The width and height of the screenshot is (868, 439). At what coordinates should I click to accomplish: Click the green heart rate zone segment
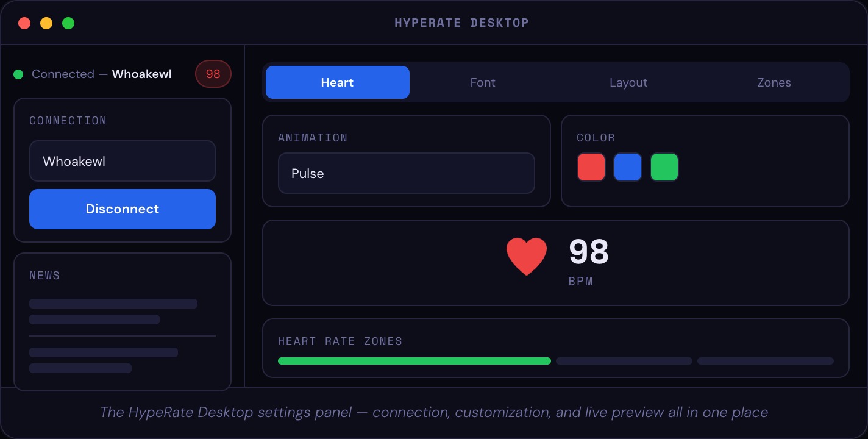[414, 361]
